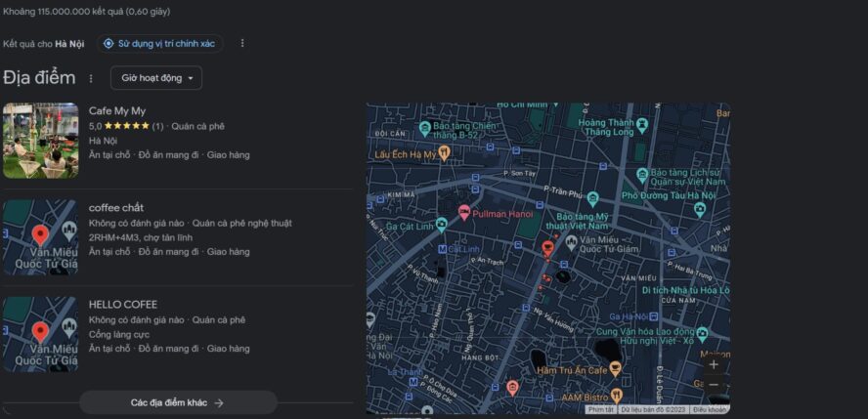Expand the Giờ hoạt động dropdown
The height and width of the screenshot is (419, 868).
(x=156, y=78)
